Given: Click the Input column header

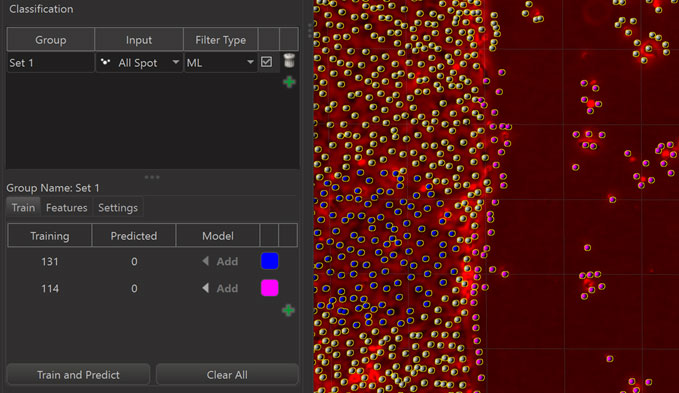Looking at the screenshot, I should (139, 40).
